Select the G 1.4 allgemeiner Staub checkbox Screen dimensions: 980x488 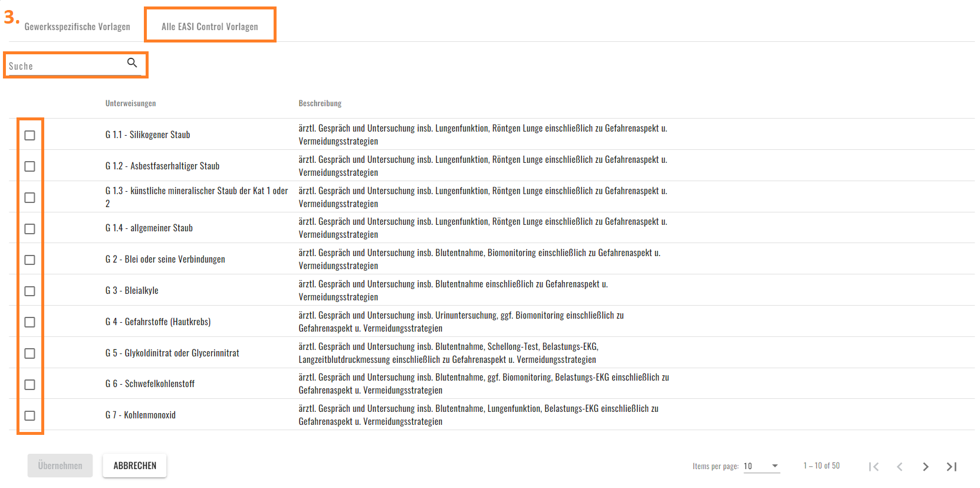(29, 229)
